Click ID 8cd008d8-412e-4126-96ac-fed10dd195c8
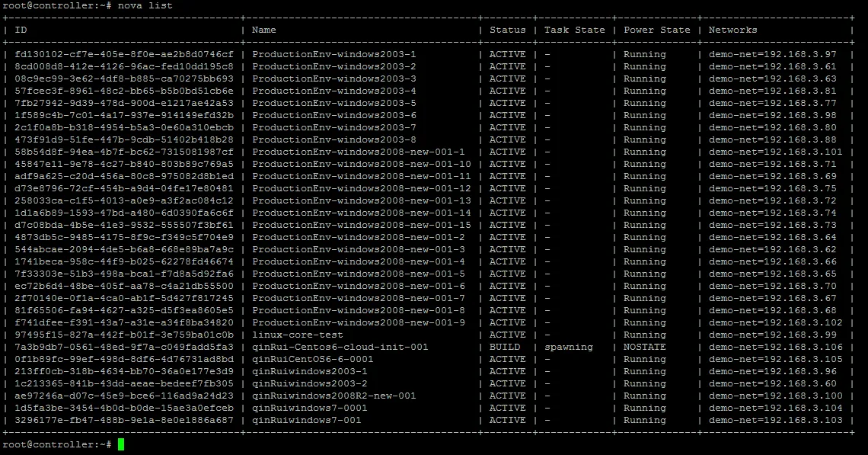 124,66
